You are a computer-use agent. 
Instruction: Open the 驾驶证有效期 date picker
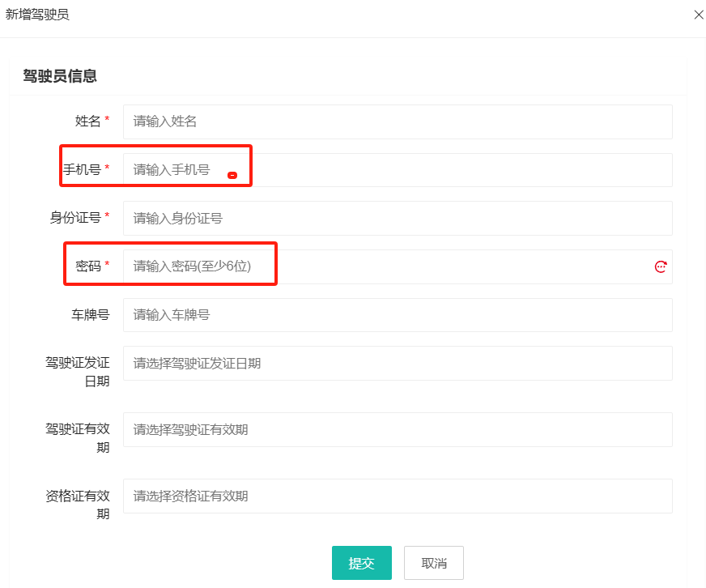coord(397,429)
